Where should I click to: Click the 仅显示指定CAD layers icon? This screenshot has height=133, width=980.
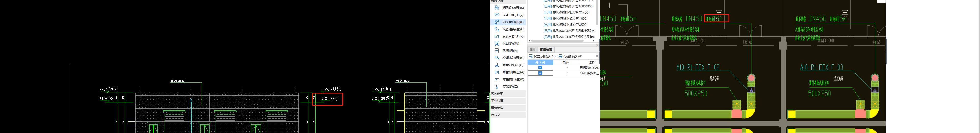pyautogui.click(x=531, y=56)
